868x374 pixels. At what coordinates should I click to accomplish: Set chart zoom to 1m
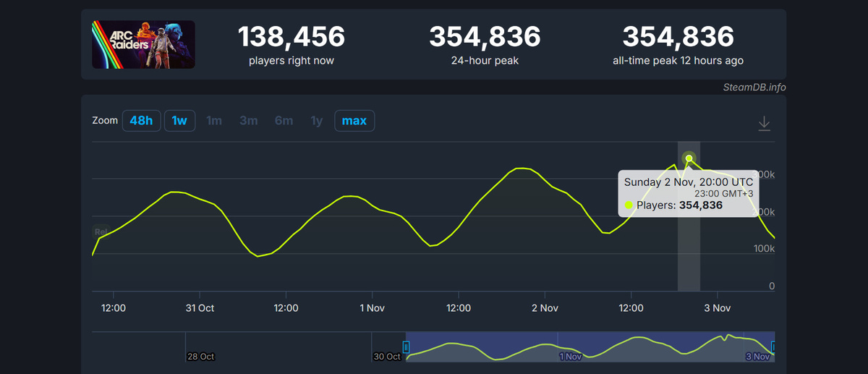coord(214,120)
